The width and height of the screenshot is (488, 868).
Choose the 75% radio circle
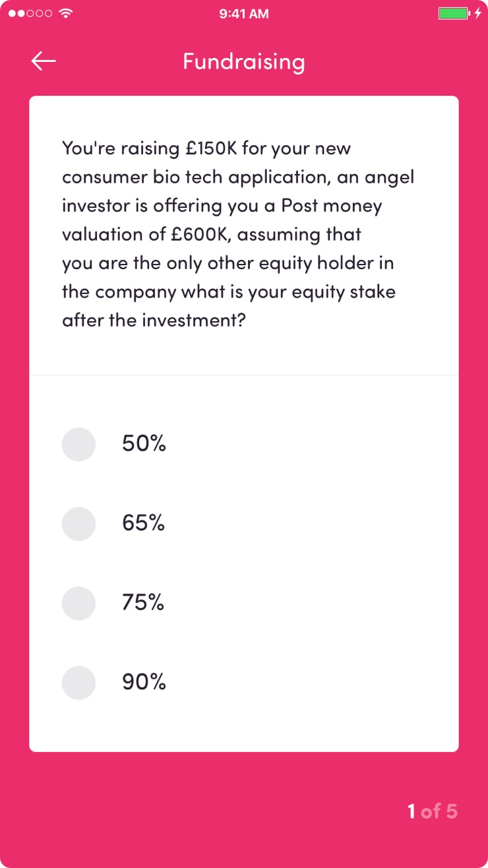click(78, 603)
